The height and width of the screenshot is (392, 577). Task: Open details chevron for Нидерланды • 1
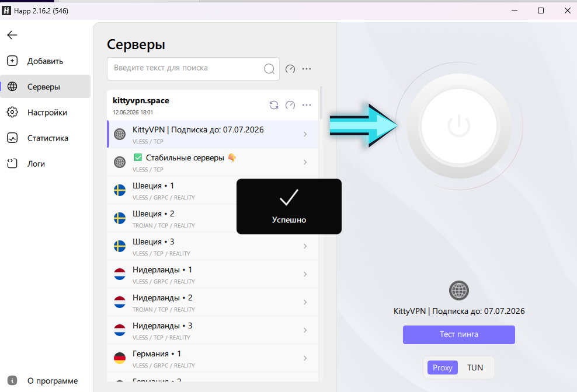(x=305, y=274)
